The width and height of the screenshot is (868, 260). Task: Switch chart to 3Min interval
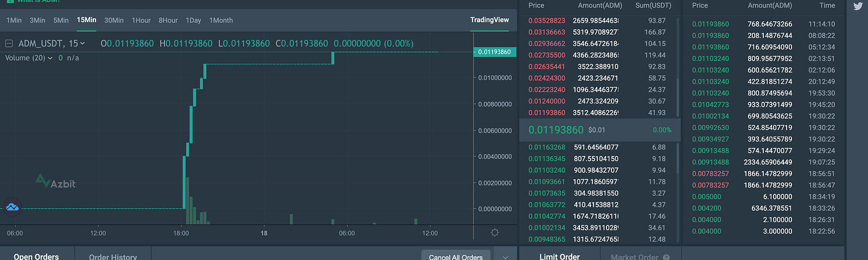(x=37, y=20)
